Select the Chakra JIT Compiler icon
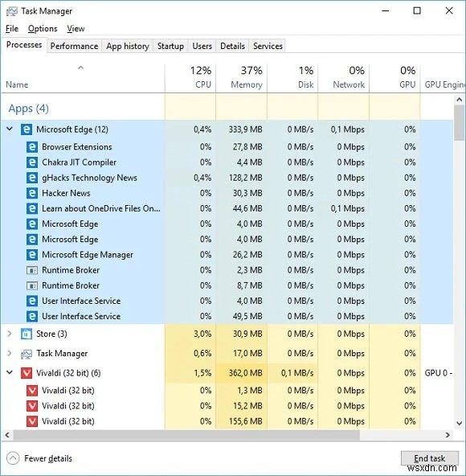This screenshot has height=476, width=466. (32, 162)
